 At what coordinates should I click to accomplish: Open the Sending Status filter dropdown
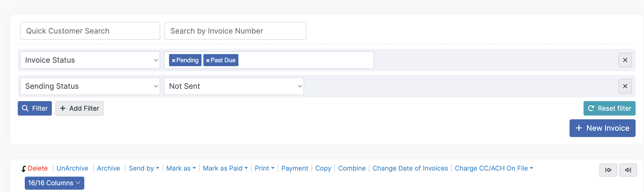tap(90, 86)
